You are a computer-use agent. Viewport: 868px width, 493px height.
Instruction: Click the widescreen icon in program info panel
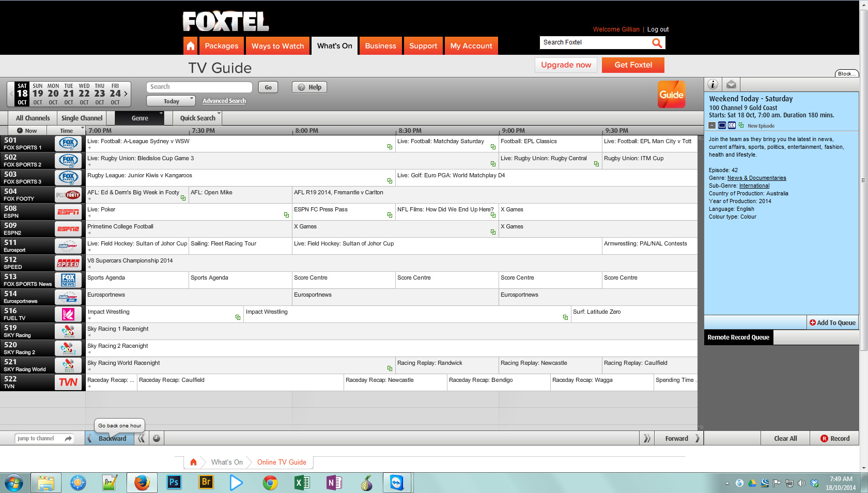point(722,126)
